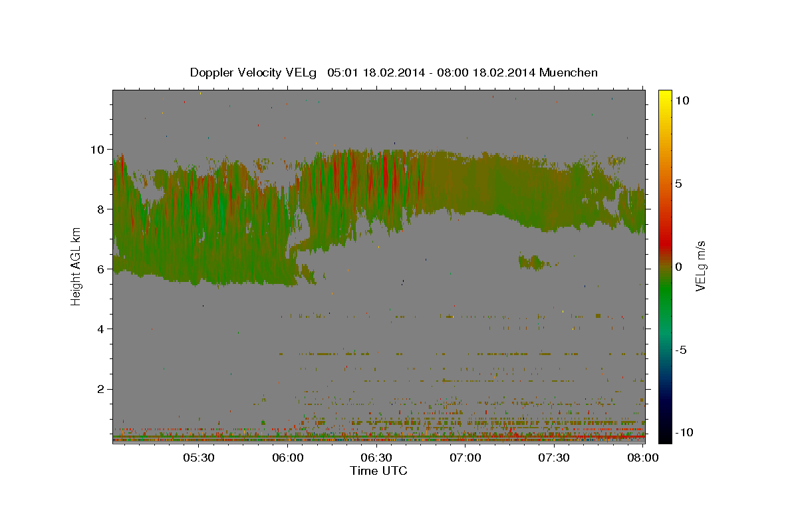Viewport: 798px width, 532px height.
Task: Click the yellow top of the colorbar
Action: point(664,94)
